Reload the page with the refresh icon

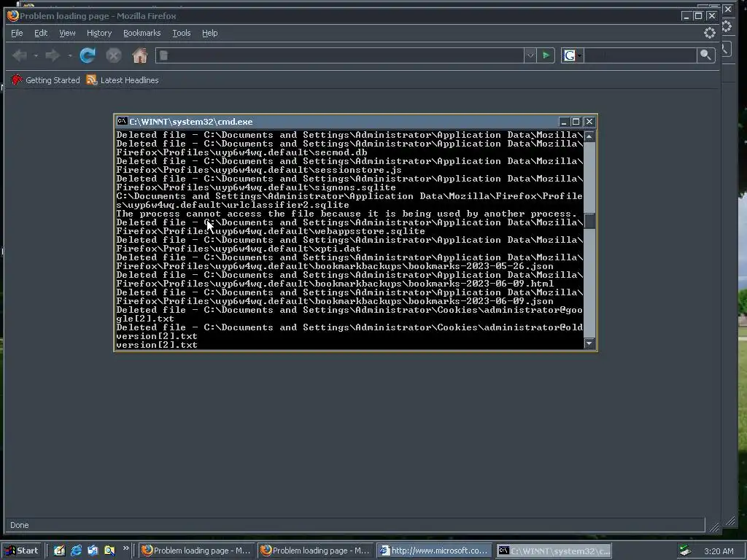tap(88, 55)
